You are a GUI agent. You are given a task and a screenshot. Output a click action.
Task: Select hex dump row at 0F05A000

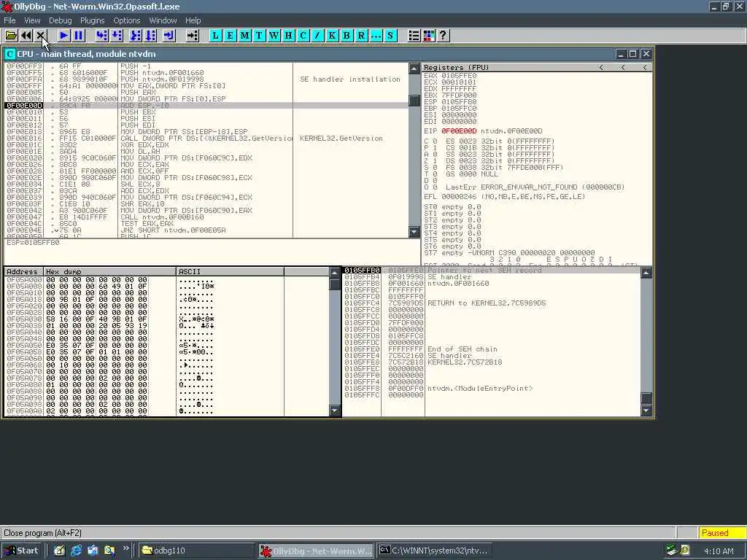click(x=167, y=279)
